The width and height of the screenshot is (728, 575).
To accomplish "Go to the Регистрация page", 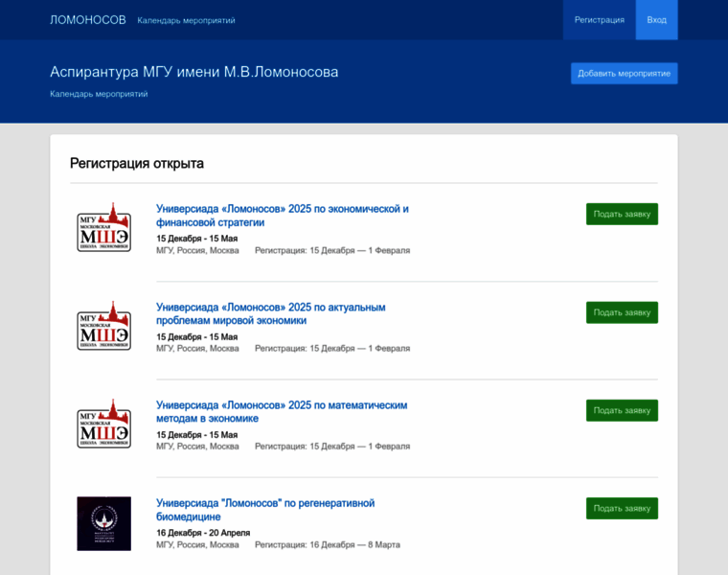I will click(x=600, y=20).
